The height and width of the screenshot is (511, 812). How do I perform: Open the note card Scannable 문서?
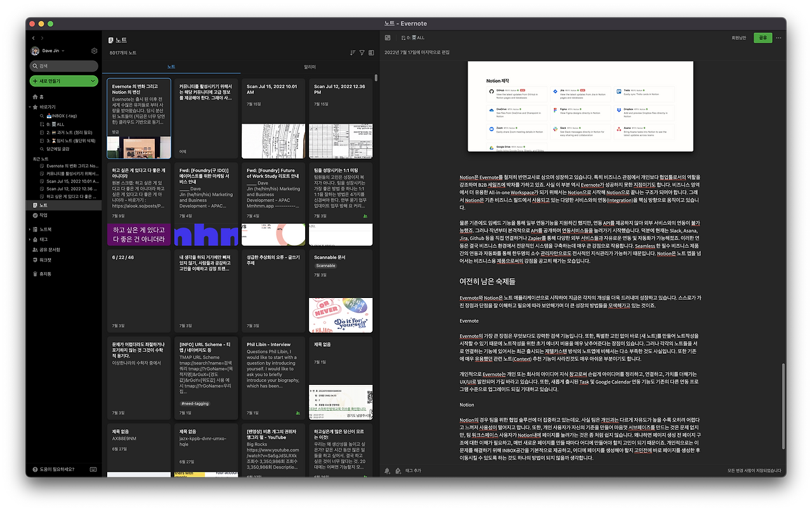tap(340, 290)
